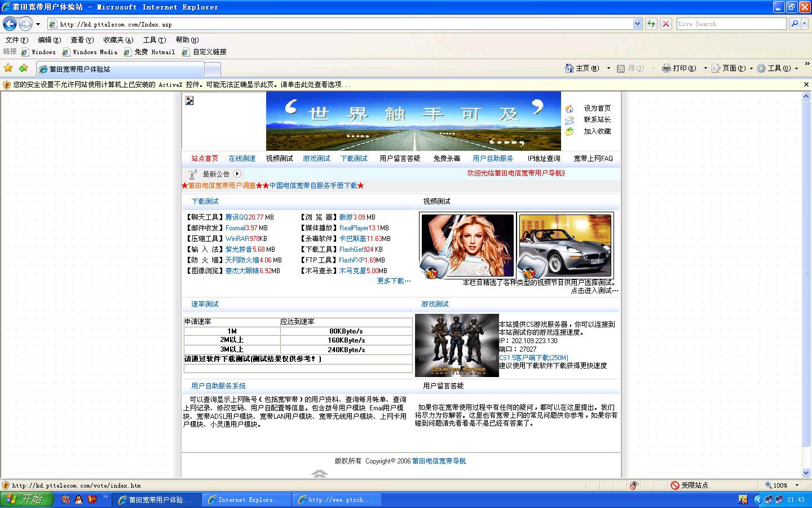The height and width of the screenshot is (508, 812).
Task: Expand the address bar URL history dropdown
Action: [x=637, y=24]
